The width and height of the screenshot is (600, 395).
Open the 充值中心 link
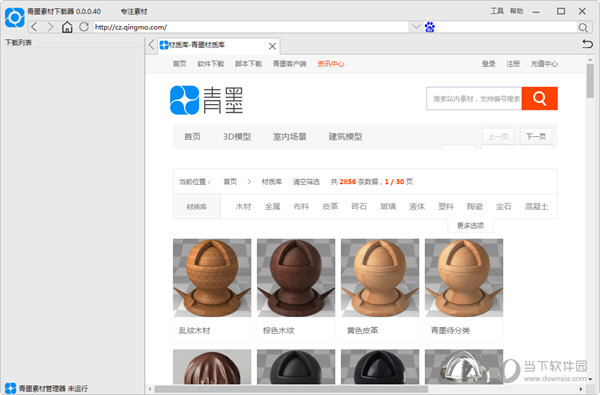click(x=544, y=64)
